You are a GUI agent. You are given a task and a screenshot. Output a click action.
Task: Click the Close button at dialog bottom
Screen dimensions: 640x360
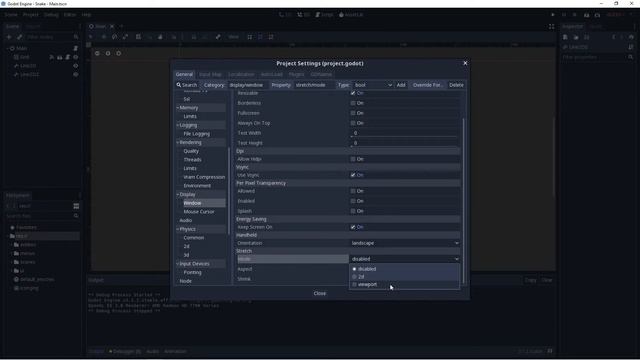320,293
